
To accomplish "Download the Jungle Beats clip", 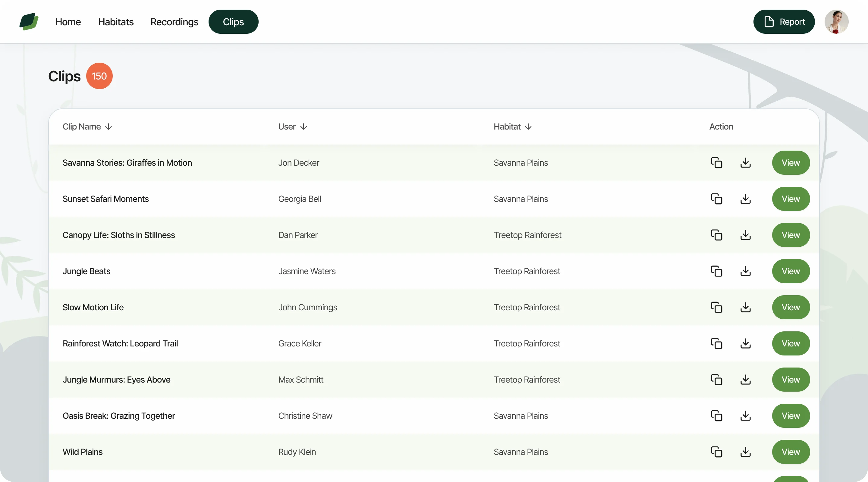I will (745, 271).
